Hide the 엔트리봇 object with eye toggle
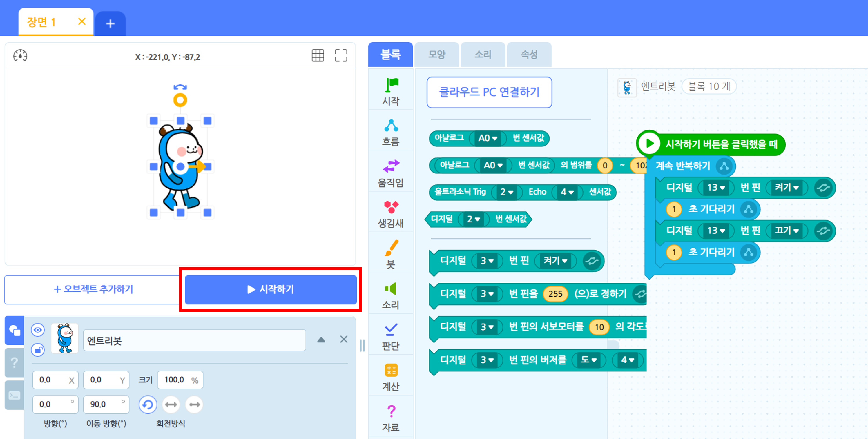868x439 pixels. coord(38,329)
